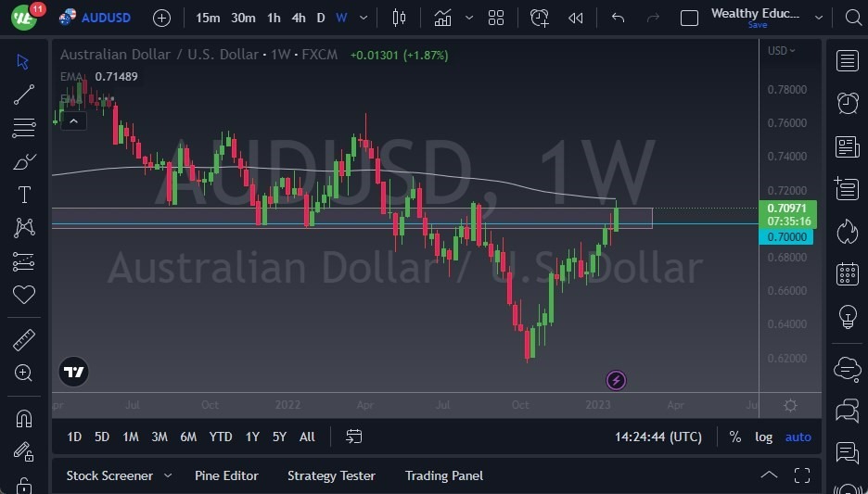Image resolution: width=868 pixels, height=494 pixels.
Task: Open the user profile avatar menu
Action: click(x=24, y=18)
